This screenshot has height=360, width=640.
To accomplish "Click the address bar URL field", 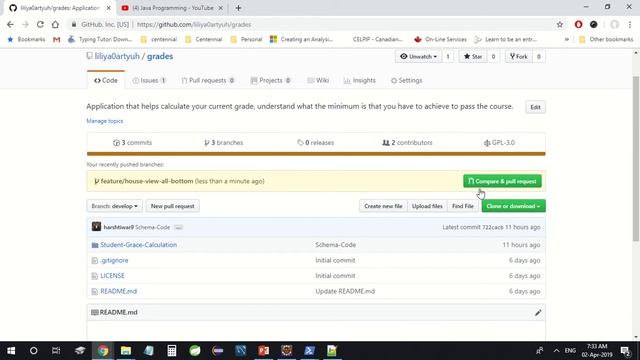I will tap(310, 24).
